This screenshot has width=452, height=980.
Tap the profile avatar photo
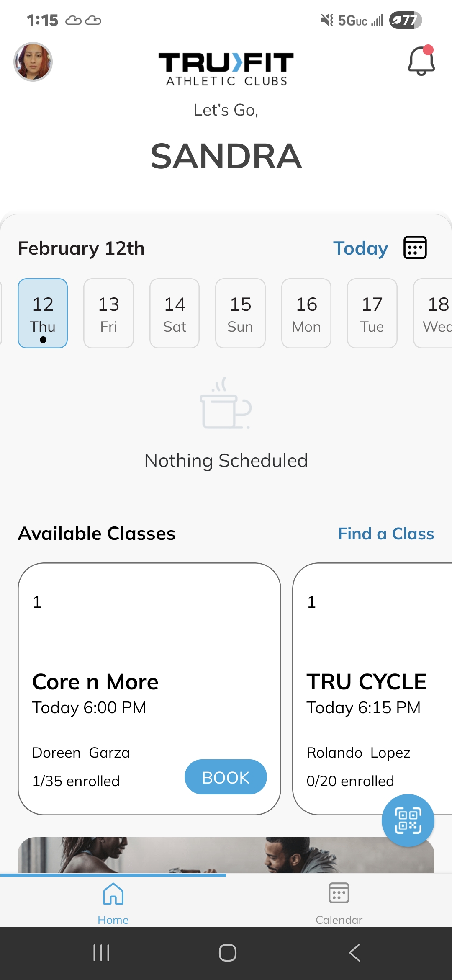33,62
